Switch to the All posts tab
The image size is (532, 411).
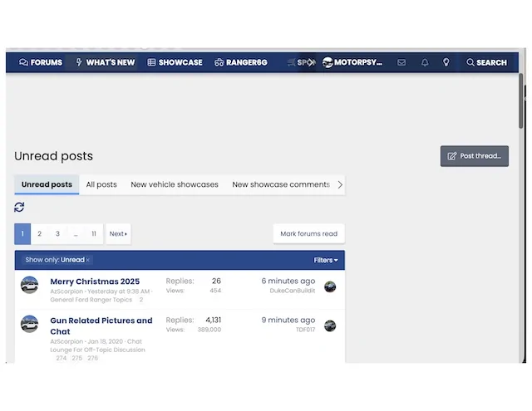(x=101, y=184)
